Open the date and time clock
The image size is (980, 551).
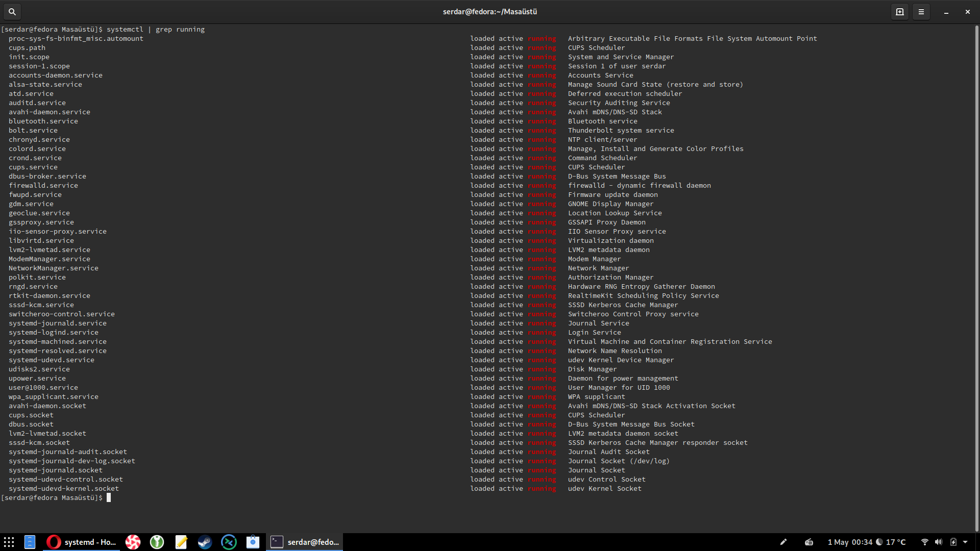coord(850,542)
